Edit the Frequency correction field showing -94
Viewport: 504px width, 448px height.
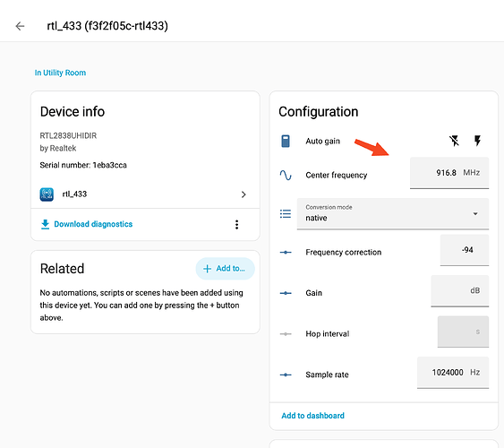(x=465, y=250)
